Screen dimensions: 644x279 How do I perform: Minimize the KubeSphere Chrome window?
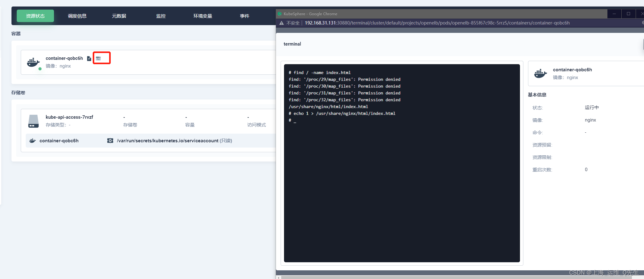click(x=614, y=14)
